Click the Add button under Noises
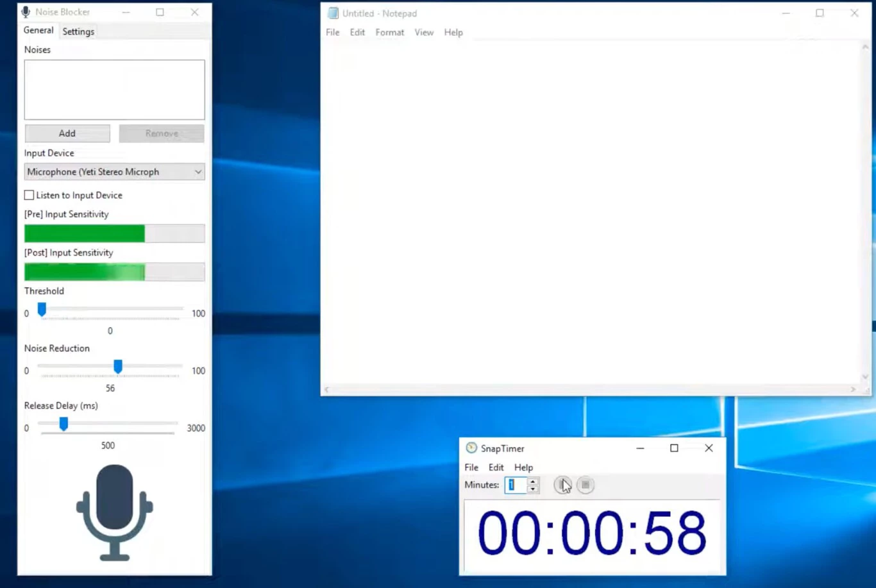Viewport: 876px width, 588px height. (x=67, y=133)
